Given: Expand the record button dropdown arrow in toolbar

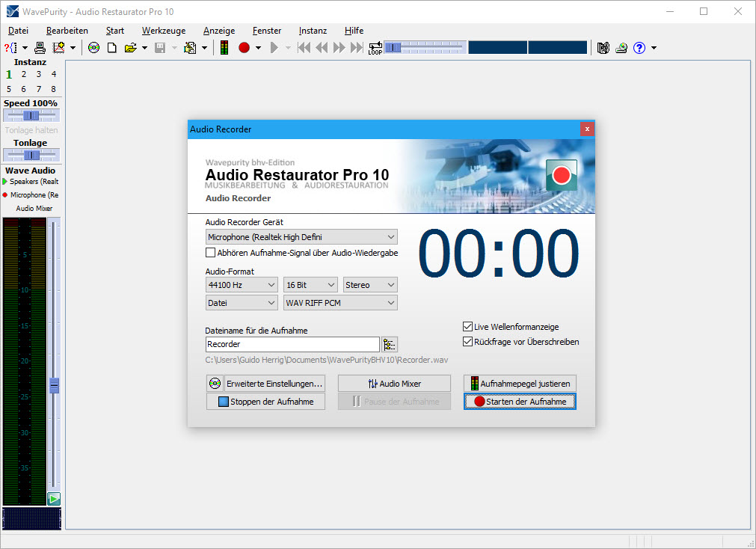Looking at the screenshot, I should tap(259, 48).
